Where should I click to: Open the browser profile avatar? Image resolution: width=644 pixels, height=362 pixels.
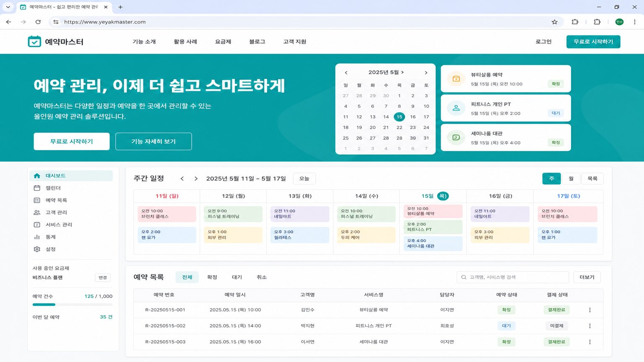pos(619,22)
